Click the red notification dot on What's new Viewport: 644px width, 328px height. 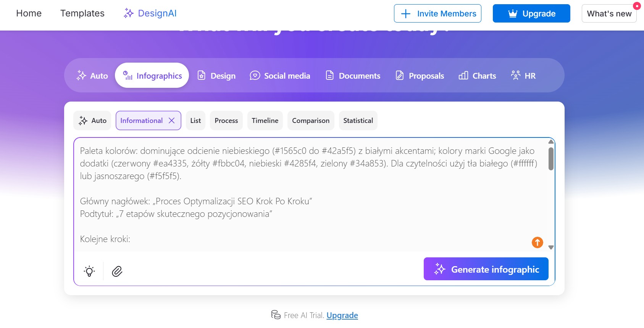[637, 6]
